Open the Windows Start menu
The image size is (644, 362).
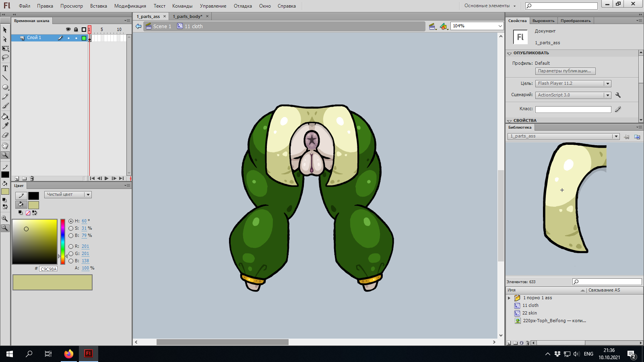point(10,354)
